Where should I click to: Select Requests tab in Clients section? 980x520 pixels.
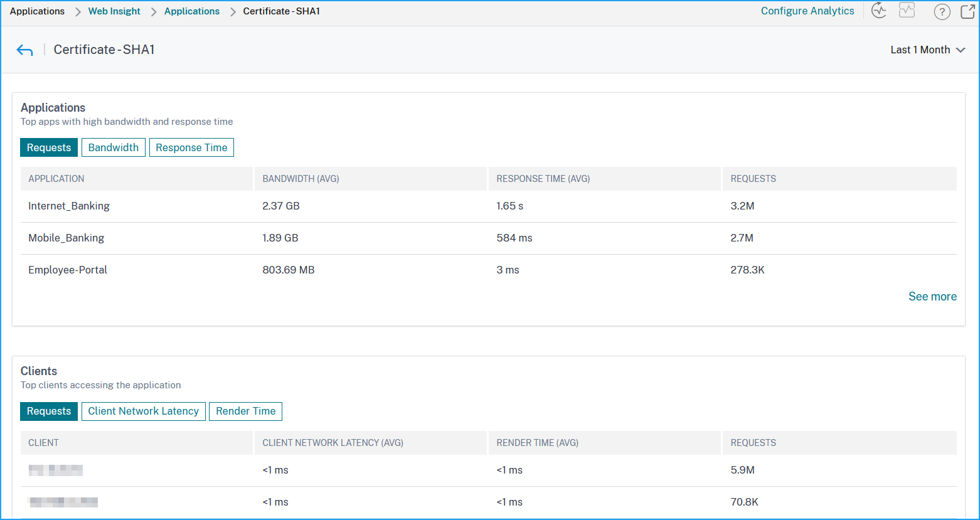tap(49, 411)
